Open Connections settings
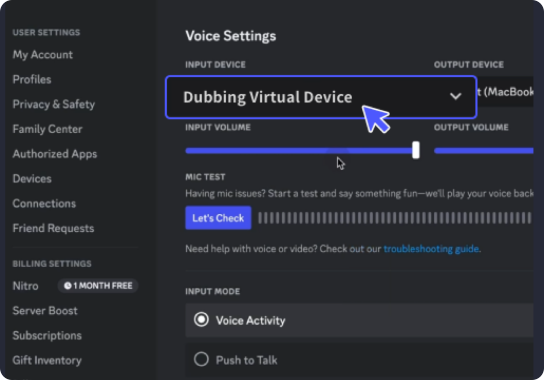The image size is (544, 380). tap(44, 203)
